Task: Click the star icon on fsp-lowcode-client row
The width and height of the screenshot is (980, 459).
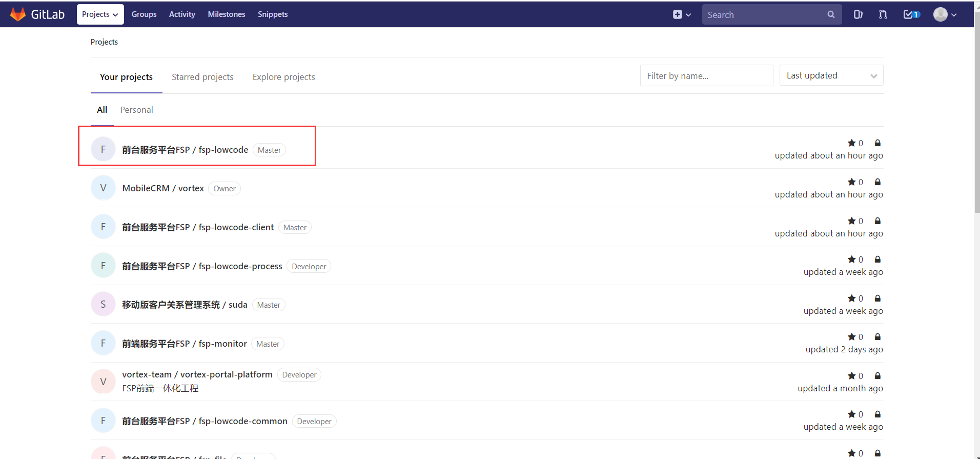Action: (x=851, y=221)
